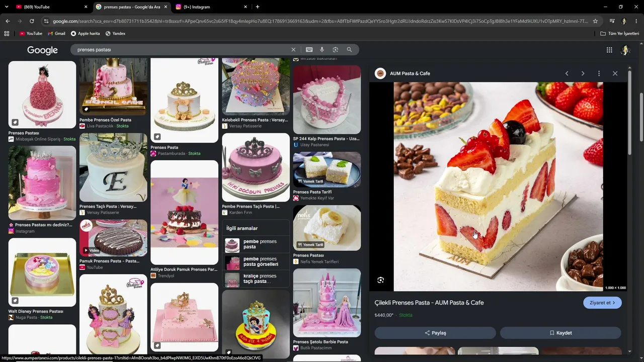
Task: Open the Instagram source under Prenses Pastası mı dediniz
Action: (x=22, y=231)
